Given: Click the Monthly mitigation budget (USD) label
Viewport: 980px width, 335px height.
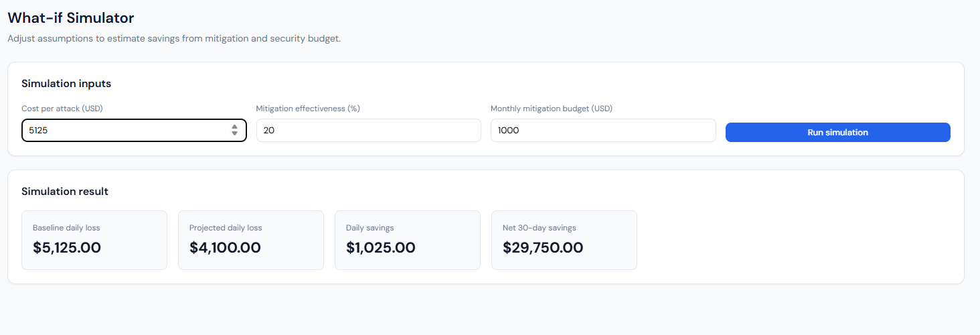Looking at the screenshot, I should [551, 109].
